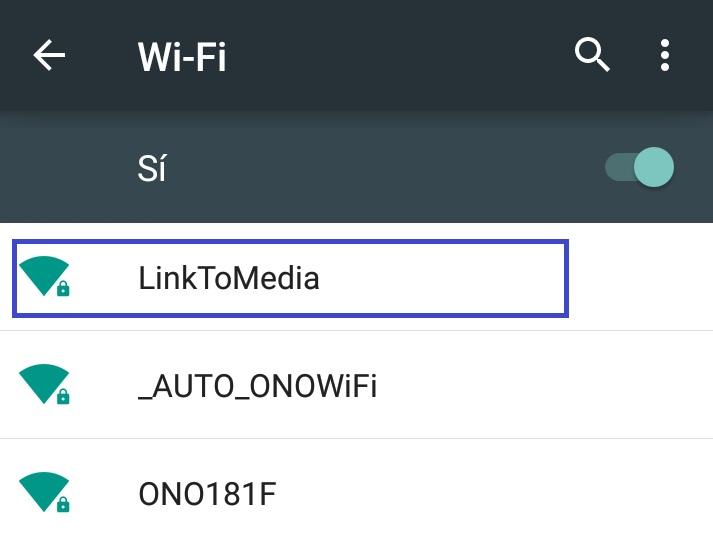Viewport: 713px width, 541px height.
Task: Tap blank area right of ONO181F row
Action: (500, 494)
